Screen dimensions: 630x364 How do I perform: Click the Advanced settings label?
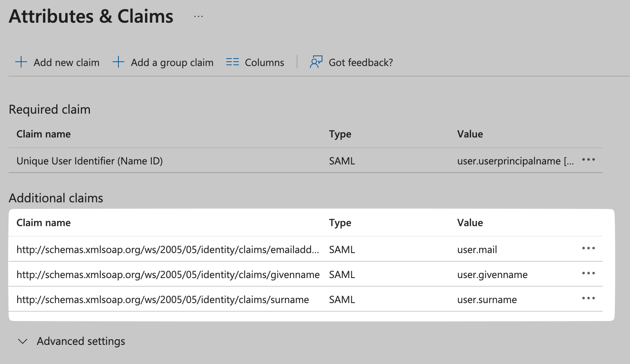pos(81,341)
